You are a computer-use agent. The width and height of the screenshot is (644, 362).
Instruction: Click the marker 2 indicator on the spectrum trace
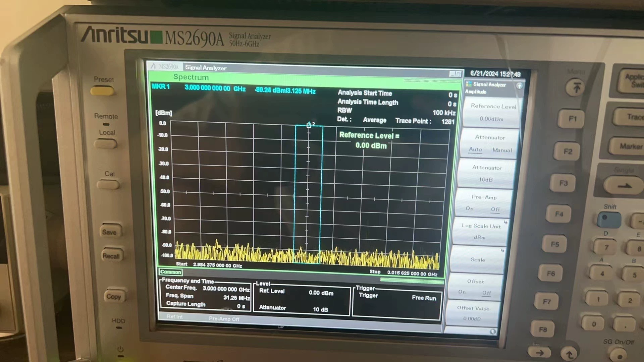[309, 125]
